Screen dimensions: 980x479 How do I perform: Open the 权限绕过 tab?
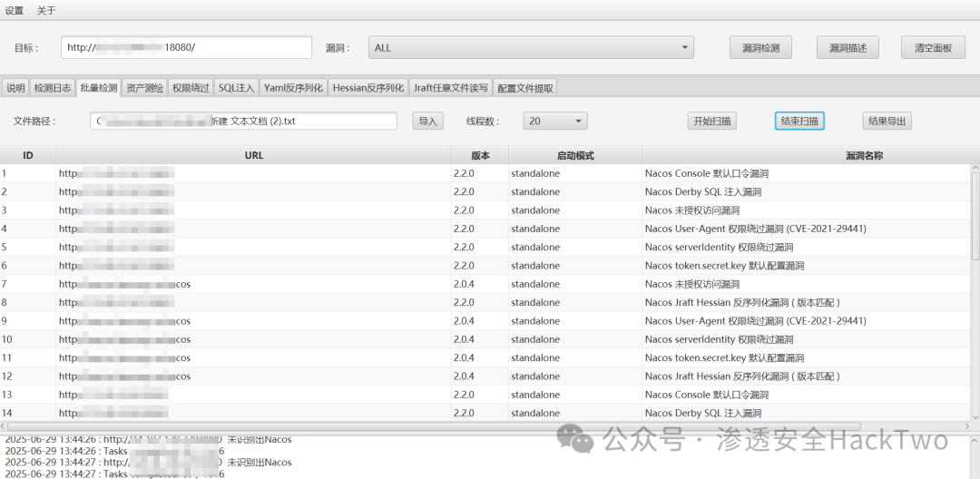point(191,88)
